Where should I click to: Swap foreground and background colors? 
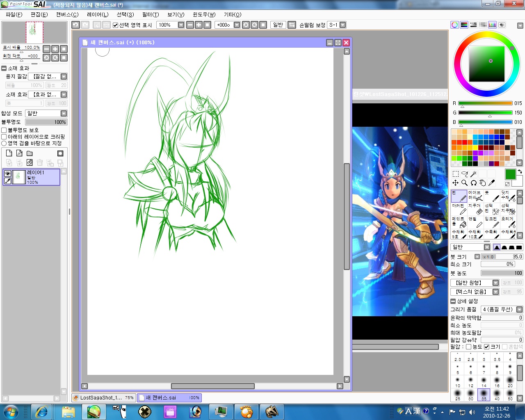pos(520,171)
